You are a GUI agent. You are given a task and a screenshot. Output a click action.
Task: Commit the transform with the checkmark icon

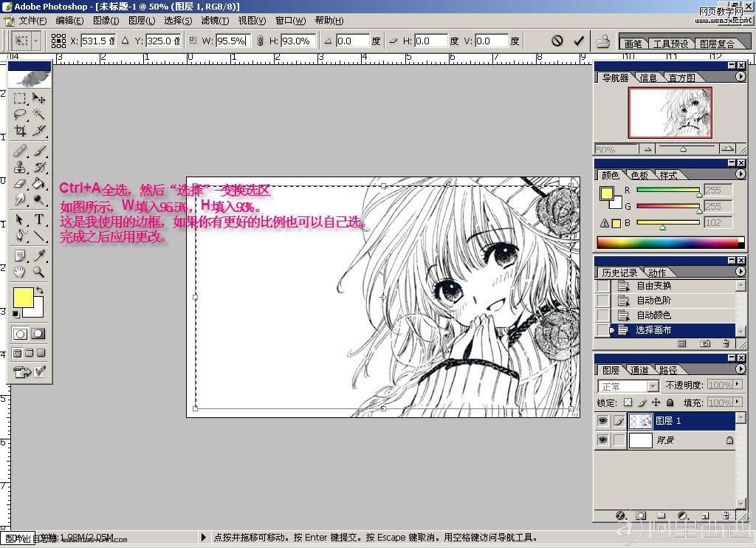click(579, 41)
